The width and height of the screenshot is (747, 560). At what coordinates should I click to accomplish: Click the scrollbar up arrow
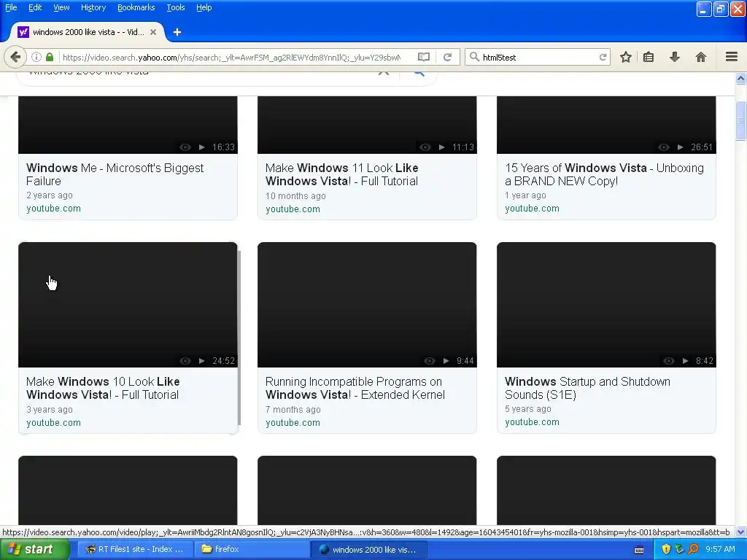pyautogui.click(x=741, y=79)
